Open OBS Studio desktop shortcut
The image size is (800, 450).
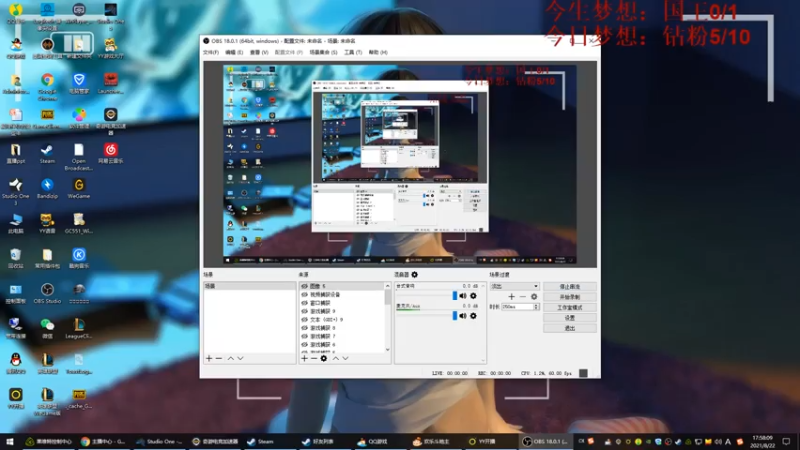pyautogui.click(x=47, y=293)
